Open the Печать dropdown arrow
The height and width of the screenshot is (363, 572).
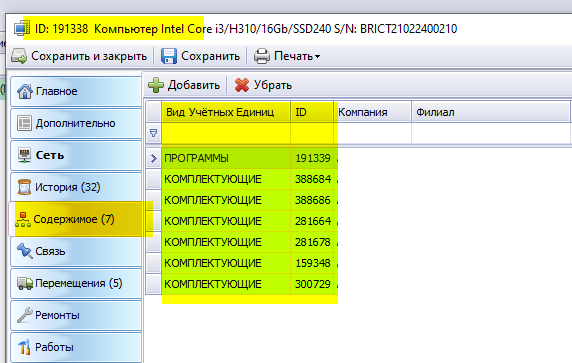tap(317, 57)
